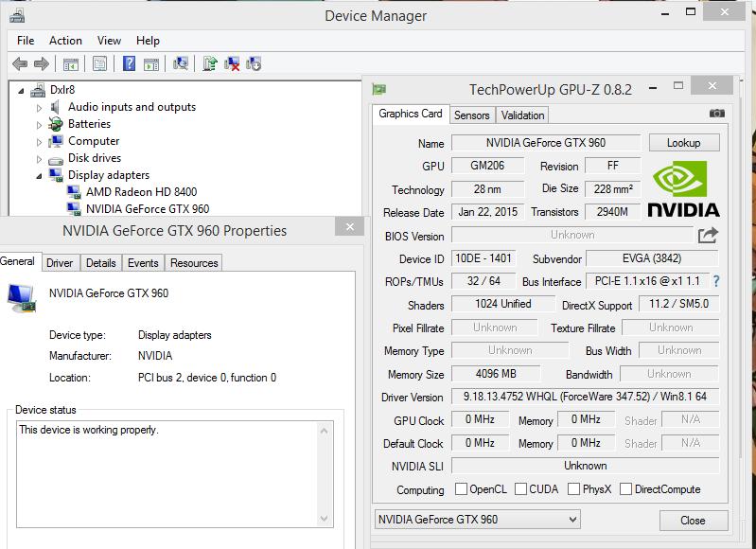The image size is (756, 549).
Task: Click the Driver Version field in GPU-Z
Action: click(585, 397)
